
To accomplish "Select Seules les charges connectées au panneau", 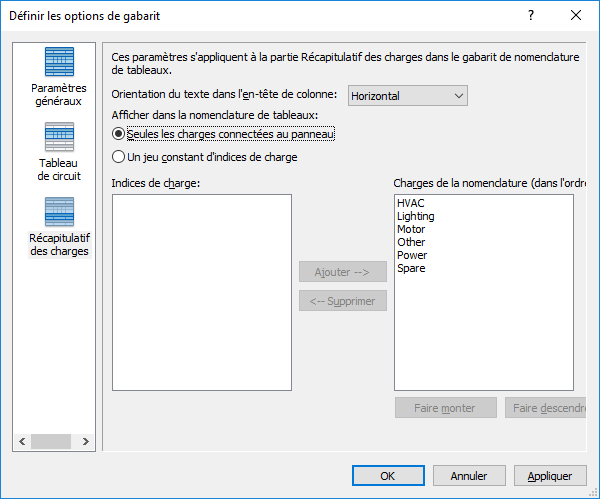I will (119, 134).
